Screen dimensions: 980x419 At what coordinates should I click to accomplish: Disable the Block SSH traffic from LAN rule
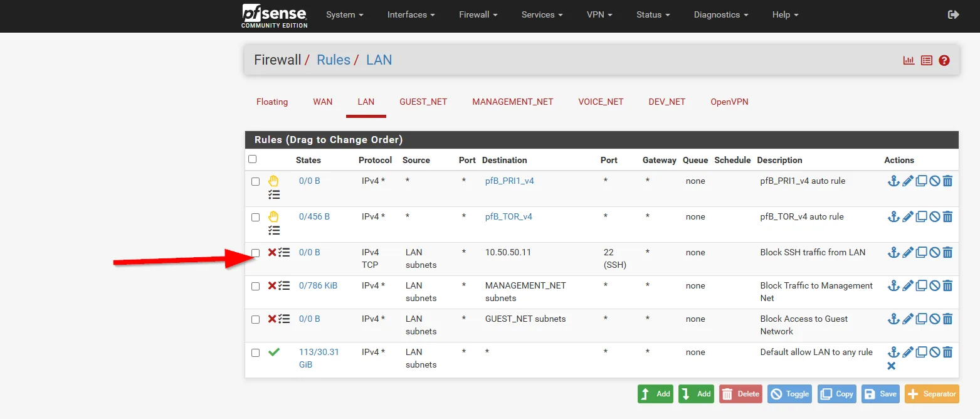pyautogui.click(x=934, y=253)
